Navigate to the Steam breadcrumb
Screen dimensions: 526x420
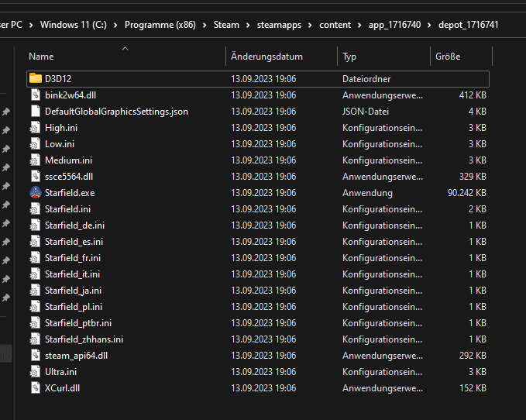[226, 25]
